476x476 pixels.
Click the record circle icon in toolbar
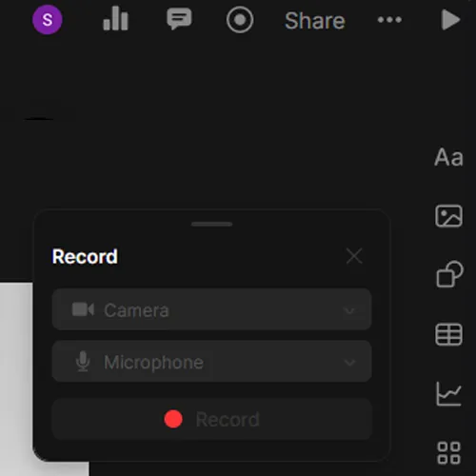click(x=240, y=20)
